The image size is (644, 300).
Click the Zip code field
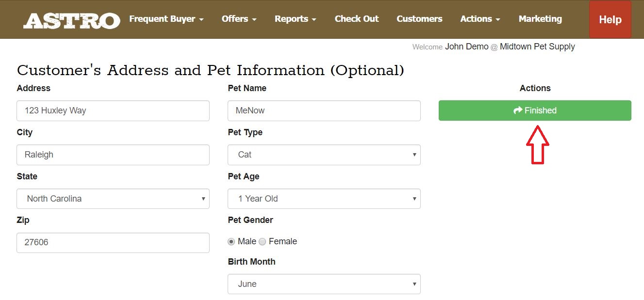tap(113, 242)
